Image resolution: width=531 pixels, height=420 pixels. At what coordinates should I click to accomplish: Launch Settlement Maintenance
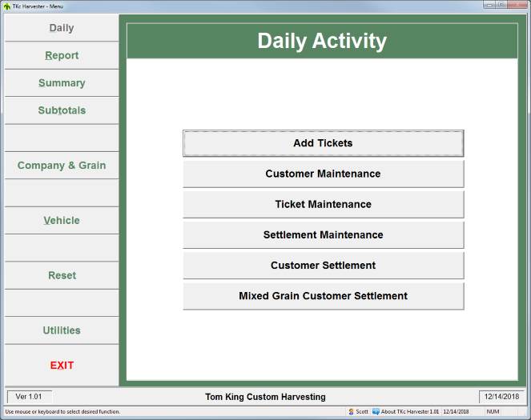pos(323,234)
